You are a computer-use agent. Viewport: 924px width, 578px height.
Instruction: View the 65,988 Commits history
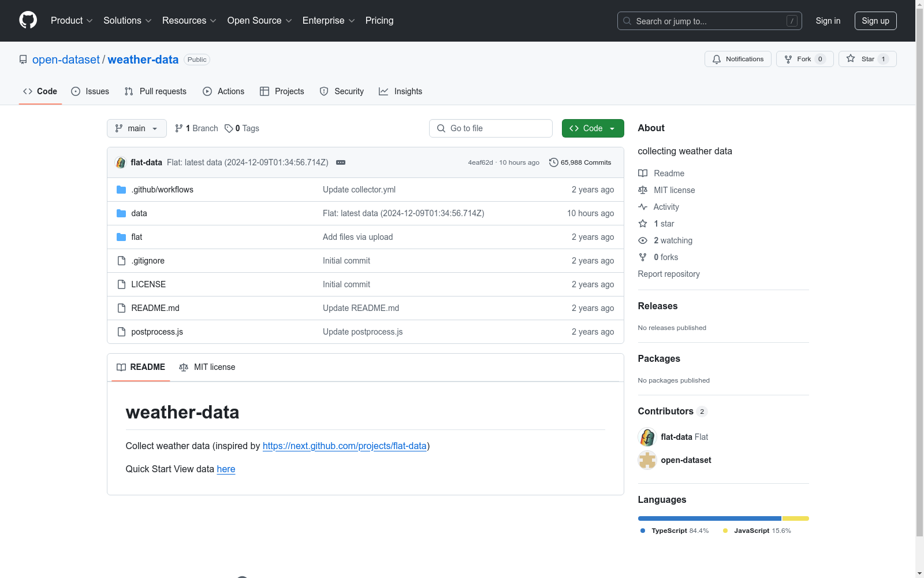pyautogui.click(x=580, y=162)
